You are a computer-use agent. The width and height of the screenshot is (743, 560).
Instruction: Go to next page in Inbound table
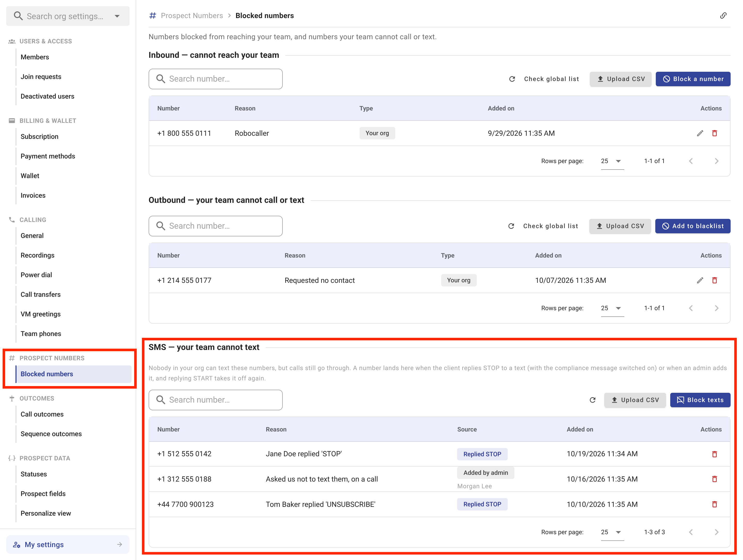[x=716, y=161]
